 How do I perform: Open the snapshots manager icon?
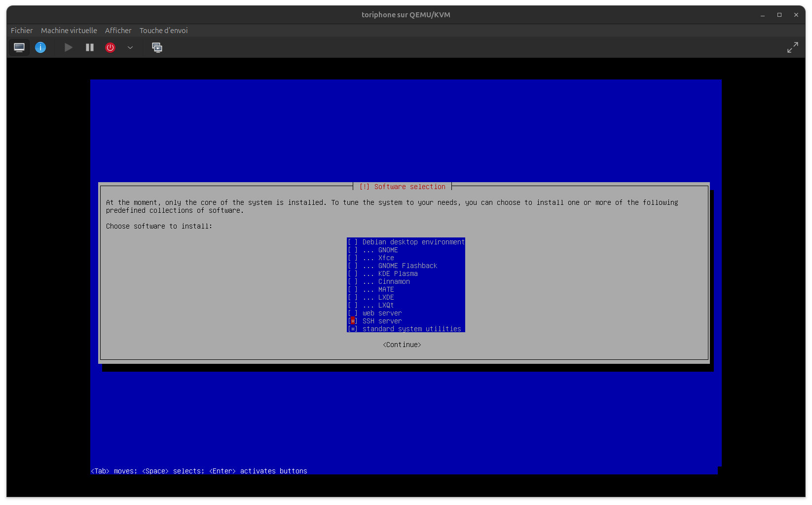[x=157, y=47]
